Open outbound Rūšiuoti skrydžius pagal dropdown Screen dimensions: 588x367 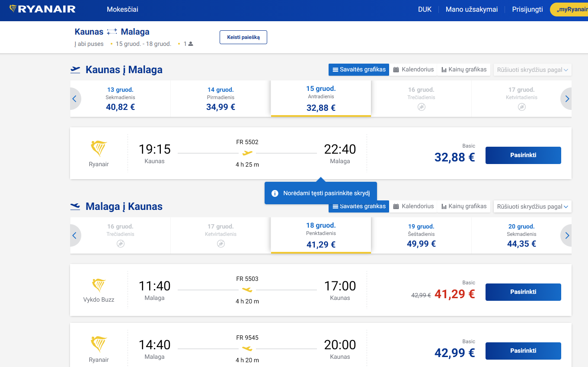point(532,70)
